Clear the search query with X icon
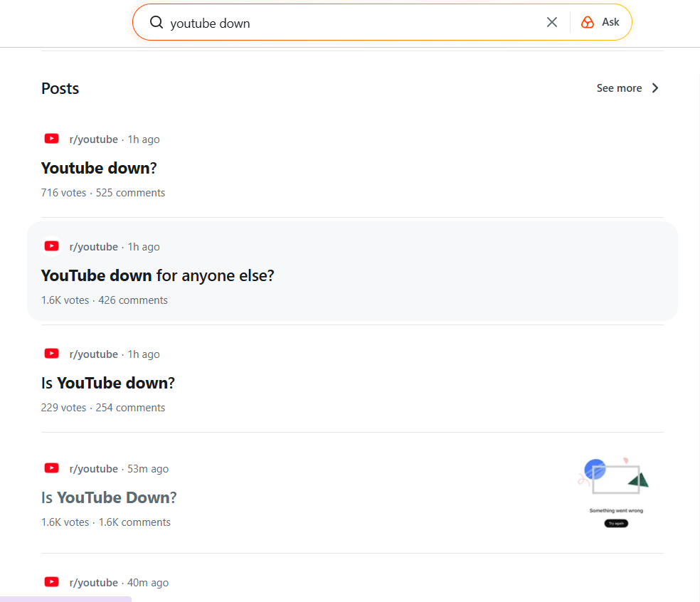 552,22
